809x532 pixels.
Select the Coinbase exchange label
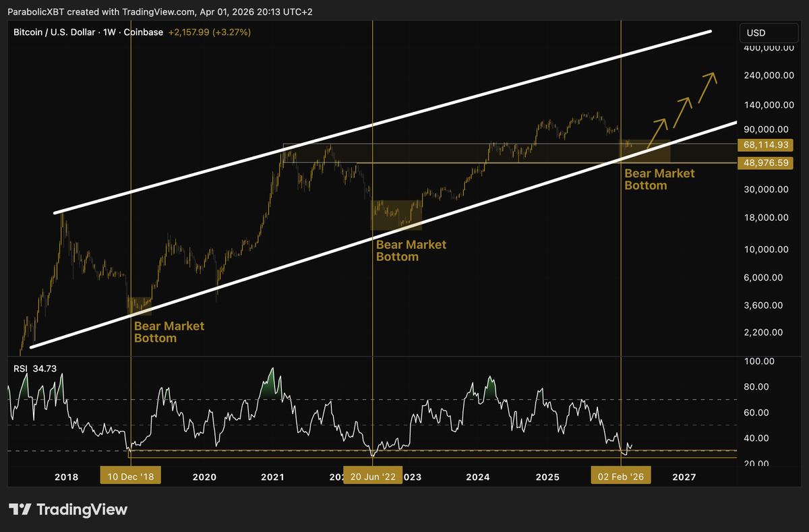tap(143, 32)
